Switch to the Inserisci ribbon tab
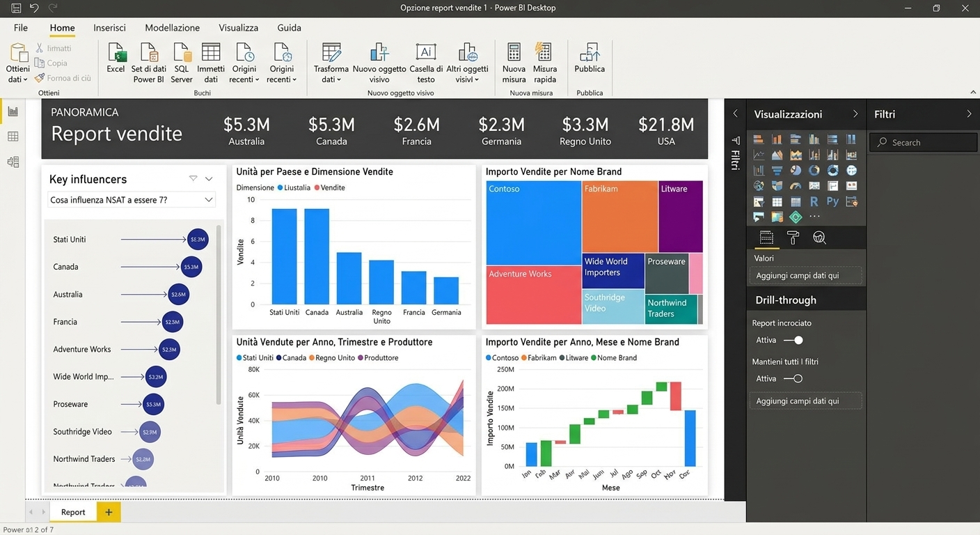Screen dimensions: 980x535 pyautogui.click(x=109, y=28)
